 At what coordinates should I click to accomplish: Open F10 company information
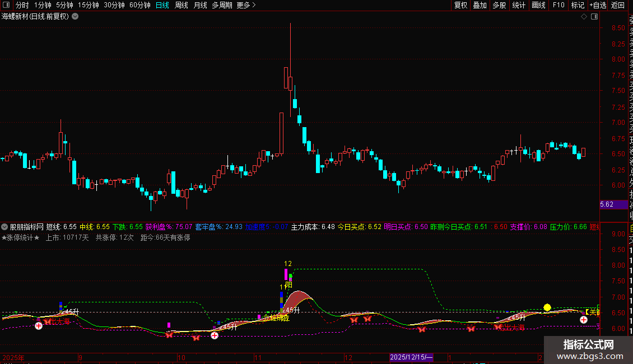[x=558, y=5]
